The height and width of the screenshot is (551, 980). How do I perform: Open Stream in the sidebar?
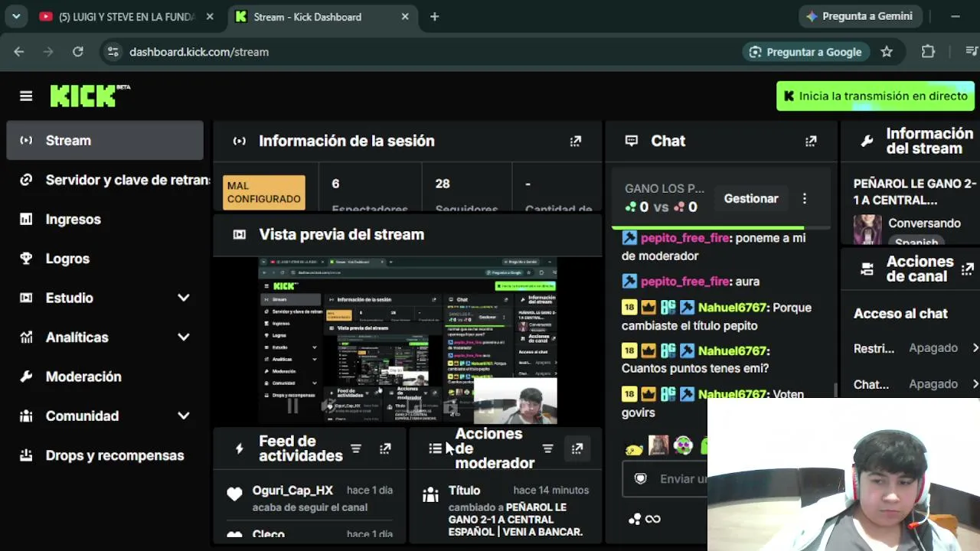tap(105, 141)
